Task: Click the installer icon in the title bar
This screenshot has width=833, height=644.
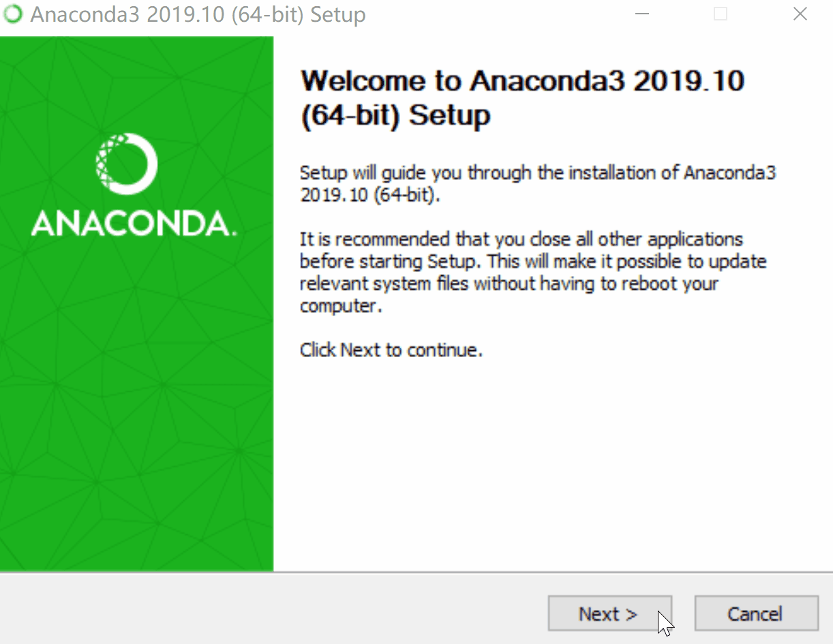Action: (x=12, y=14)
